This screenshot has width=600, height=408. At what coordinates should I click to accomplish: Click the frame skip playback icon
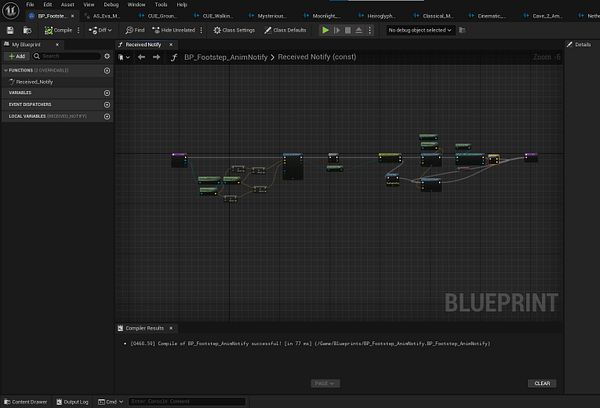click(x=337, y=30)
